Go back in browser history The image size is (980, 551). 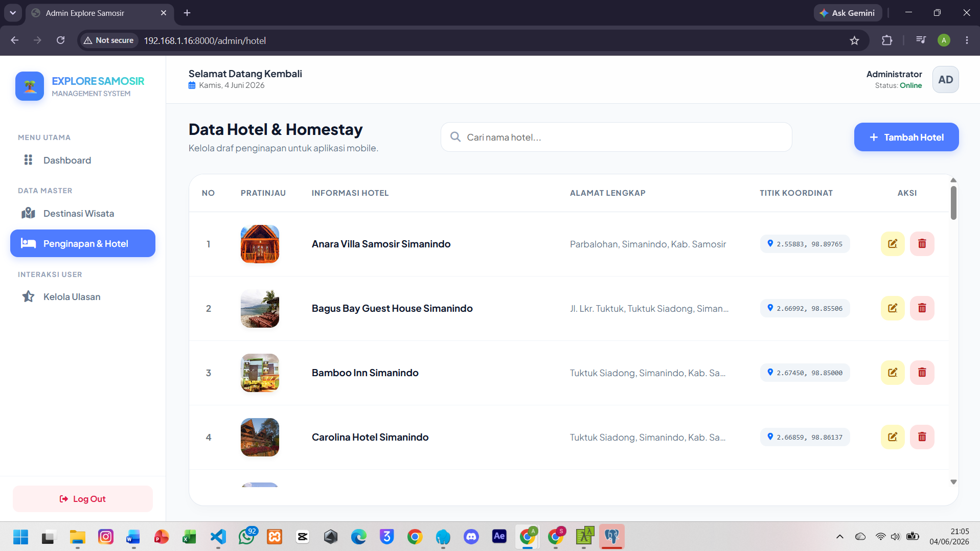[14, 40]
